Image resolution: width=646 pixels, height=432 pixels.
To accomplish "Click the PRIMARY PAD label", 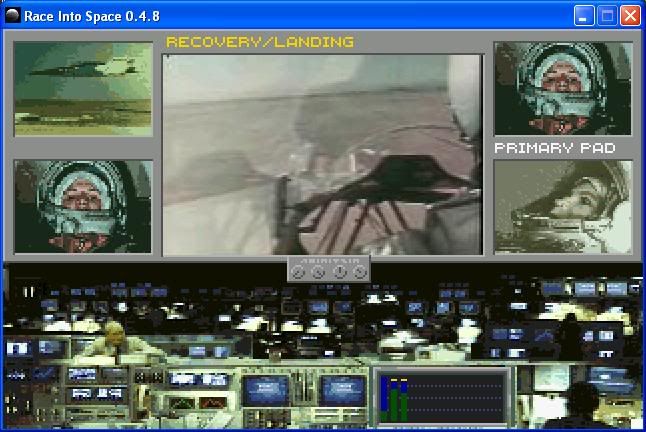I will (x=555, y=148).
